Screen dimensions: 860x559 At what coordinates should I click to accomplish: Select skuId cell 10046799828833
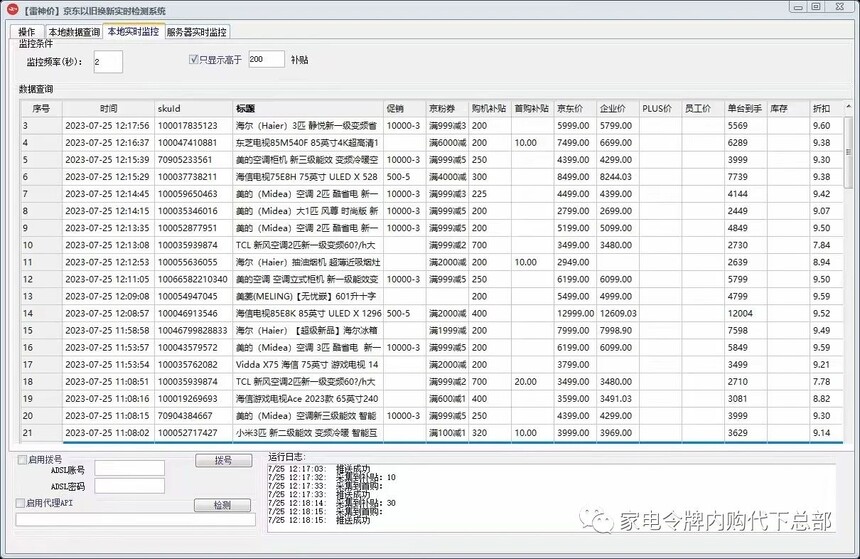(193, 330)
